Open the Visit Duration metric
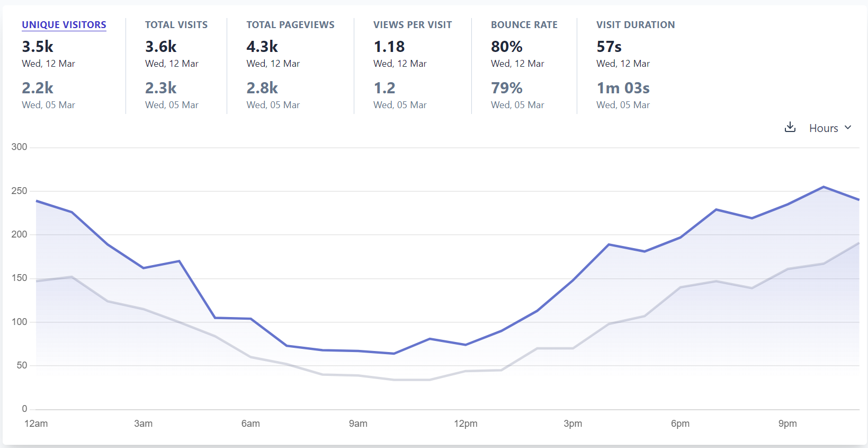Screen dimensions: 868x448 pos(636,25)
